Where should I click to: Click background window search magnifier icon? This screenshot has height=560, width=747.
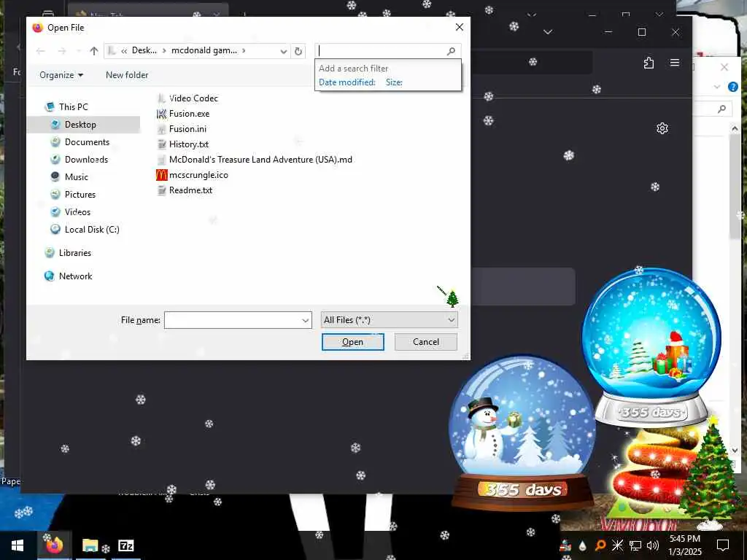click(721, 109)
